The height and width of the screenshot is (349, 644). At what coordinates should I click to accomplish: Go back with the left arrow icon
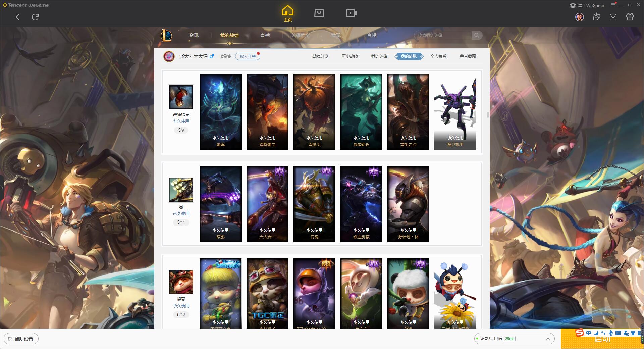coord(18,17)
